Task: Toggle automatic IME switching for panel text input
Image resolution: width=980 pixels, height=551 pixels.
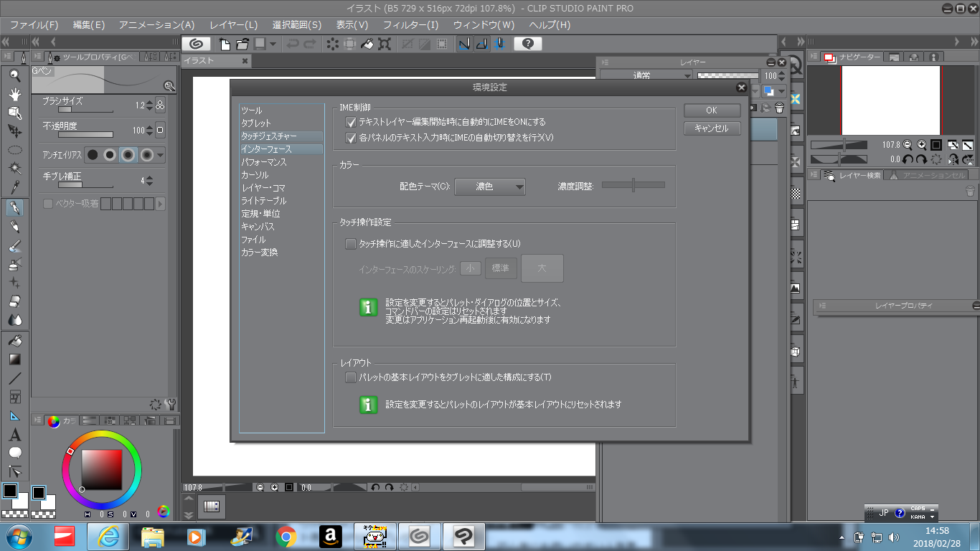Action: [351, 137]
